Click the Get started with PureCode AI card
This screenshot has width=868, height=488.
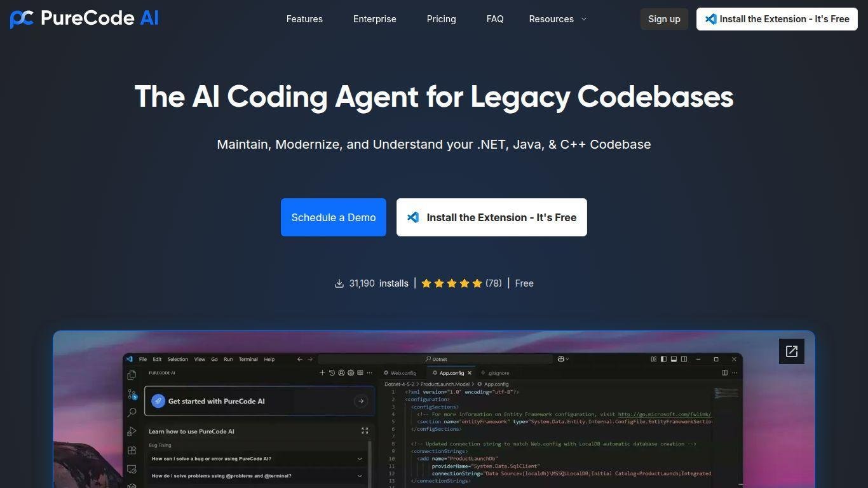[259, 401]
